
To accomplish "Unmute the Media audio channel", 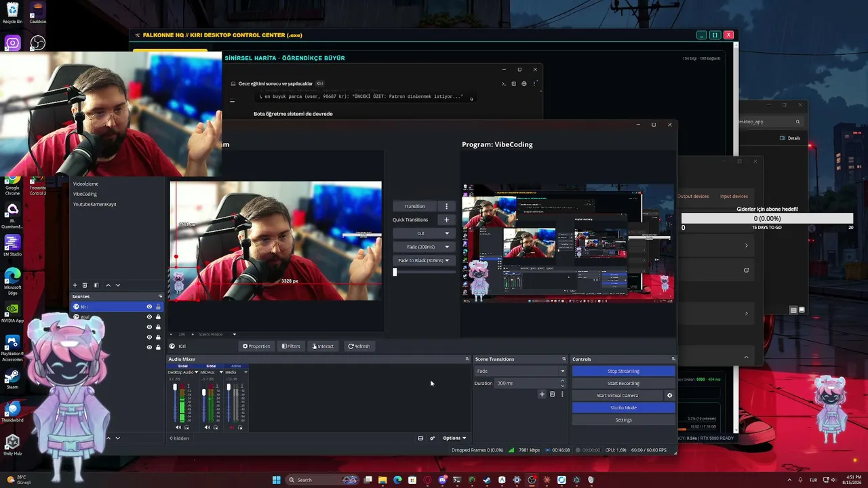I will tap(232, 427).
